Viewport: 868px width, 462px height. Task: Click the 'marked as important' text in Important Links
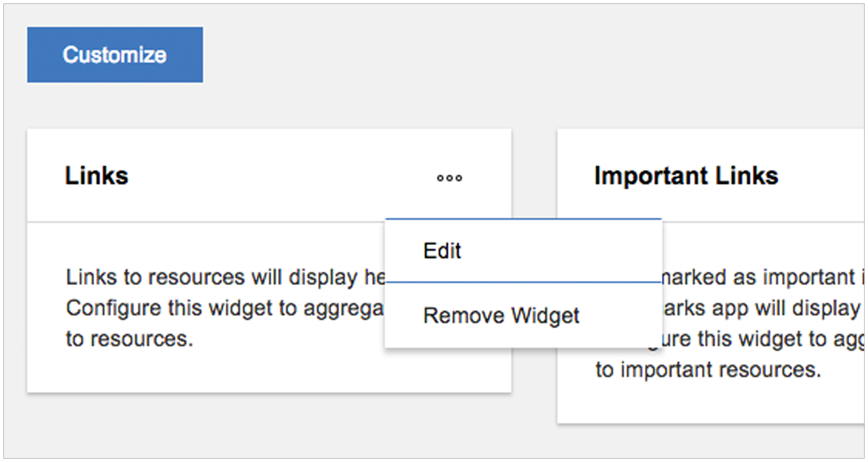pos(758,277)
